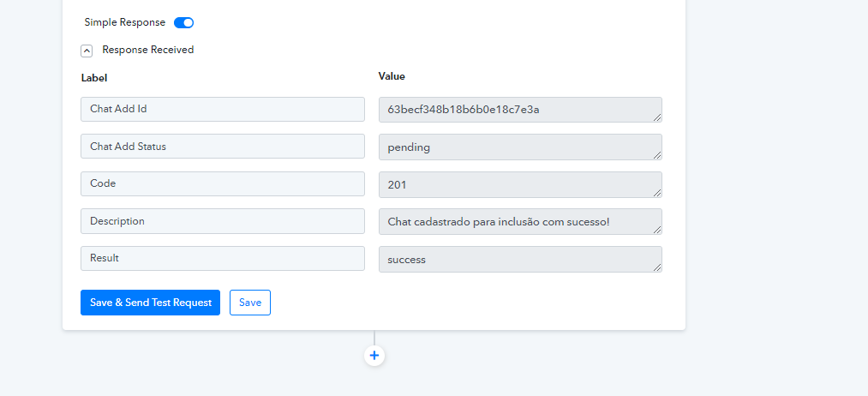Select the Chat Add Id label field
This screenshot has height=396, width=868.
point(223,109)
